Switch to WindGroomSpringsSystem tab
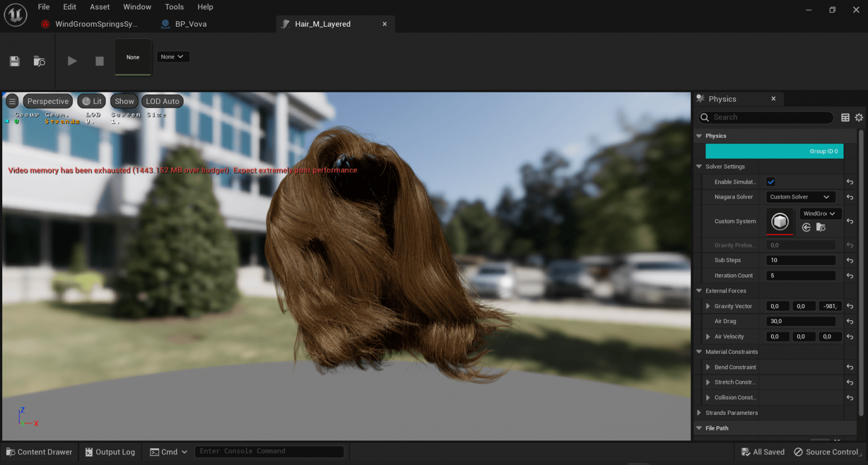 [x=90, y=24]
